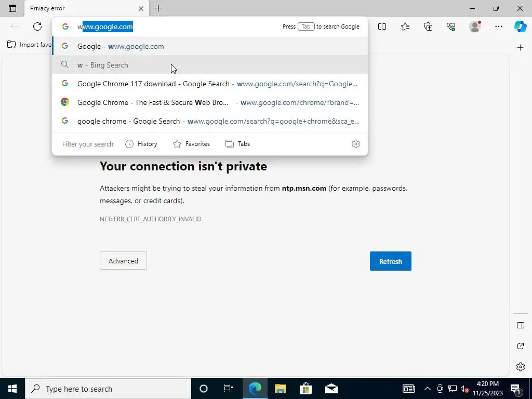Toggle the sidebar panel icon on right edge
532x399 pixels.
(x=520, y=325)
